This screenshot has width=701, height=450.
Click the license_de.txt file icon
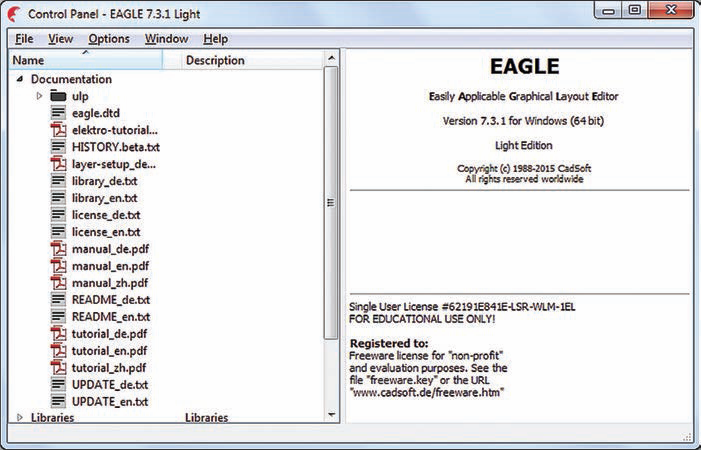(x=58, y=214)
